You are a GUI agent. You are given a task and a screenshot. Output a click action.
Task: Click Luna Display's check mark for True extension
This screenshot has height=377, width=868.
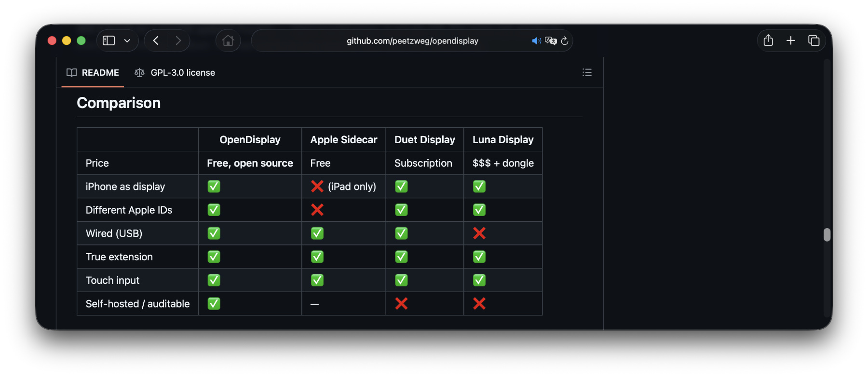479,257
